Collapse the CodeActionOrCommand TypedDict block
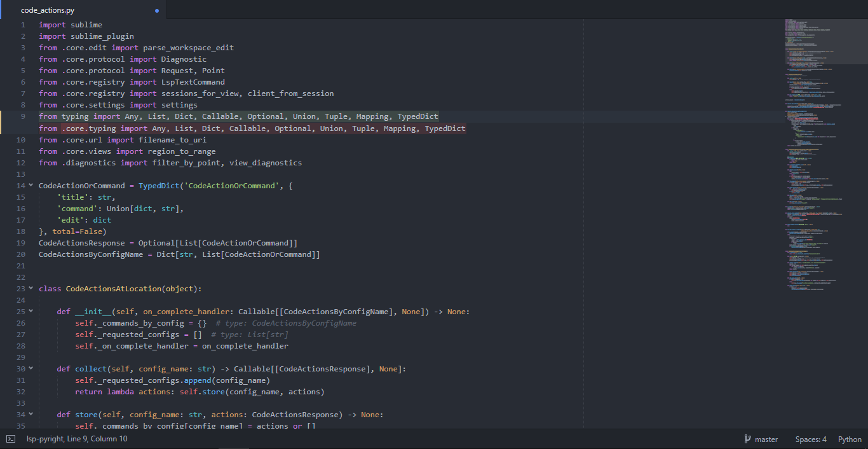Viewport: 868px width, 449px height. [x=31, y=185]
